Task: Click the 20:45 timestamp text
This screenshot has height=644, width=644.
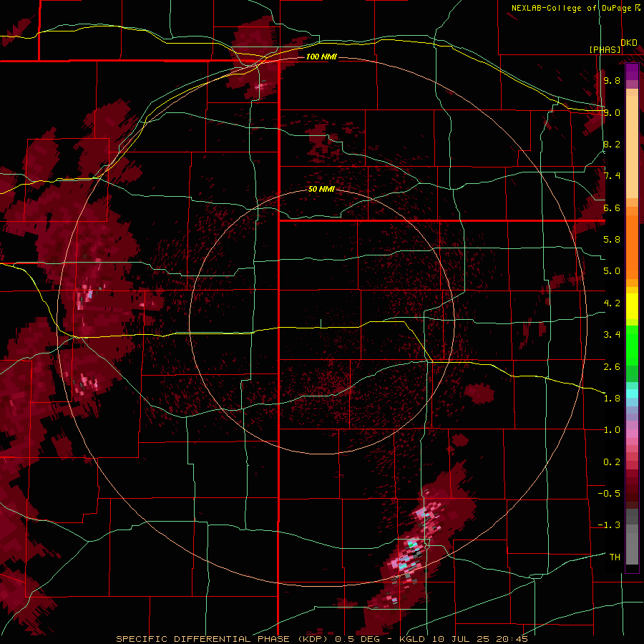Action: [512, 639]
